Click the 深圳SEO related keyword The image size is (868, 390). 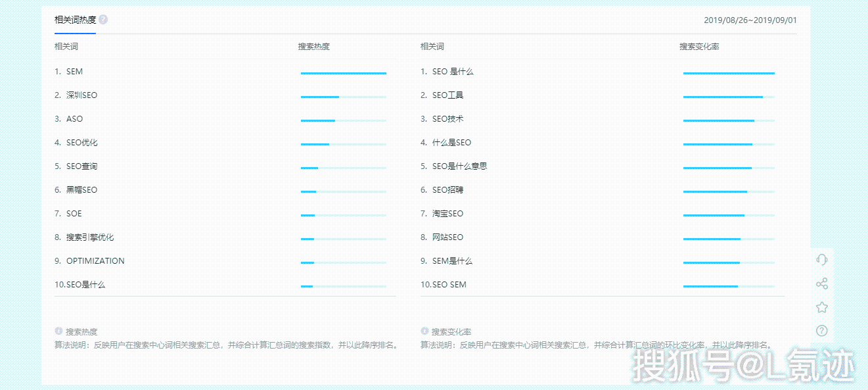pyautogui.click(x=81, y=95)
